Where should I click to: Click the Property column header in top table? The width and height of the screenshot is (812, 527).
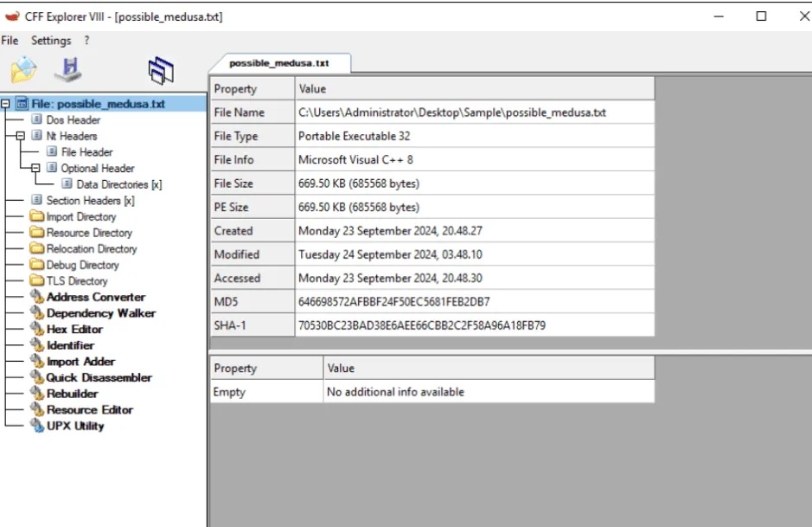(x=253, y=88)
